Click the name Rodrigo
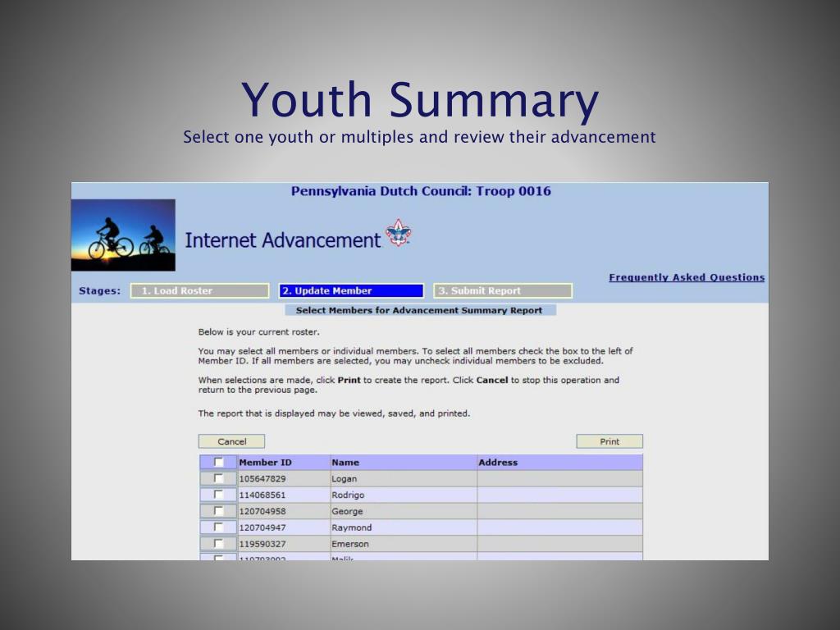Screen dimensions: 840x630 click(x=348, y=495)
